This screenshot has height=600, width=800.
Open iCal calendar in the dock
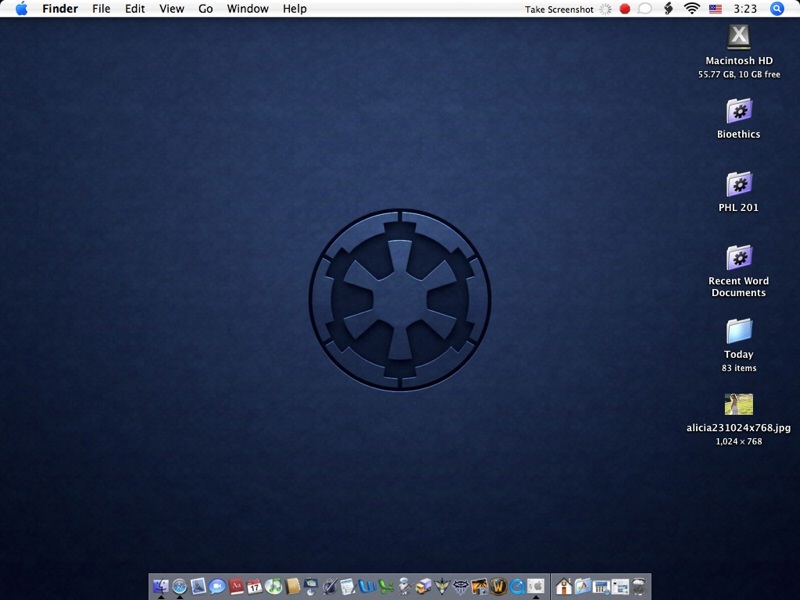click(x=254, y=587)
